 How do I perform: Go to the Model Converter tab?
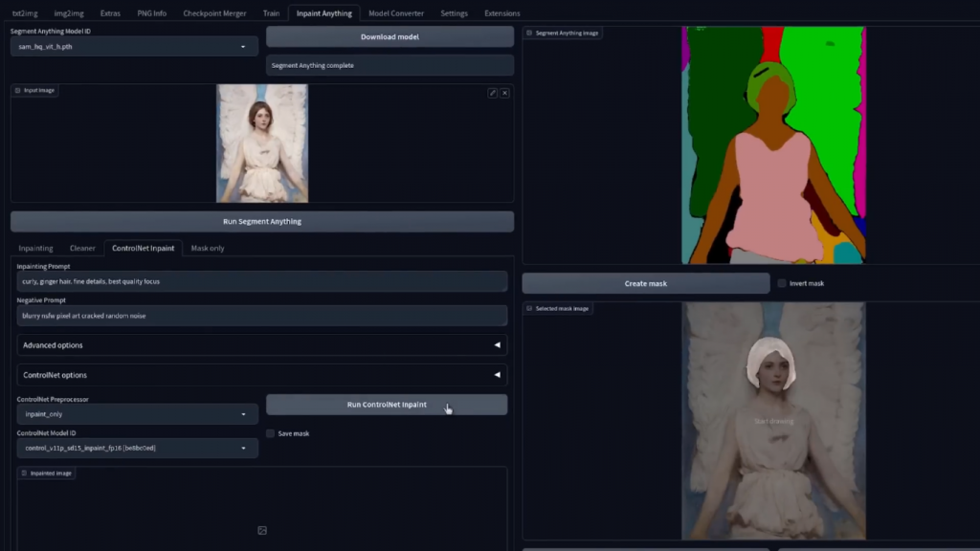pos(396,13)
